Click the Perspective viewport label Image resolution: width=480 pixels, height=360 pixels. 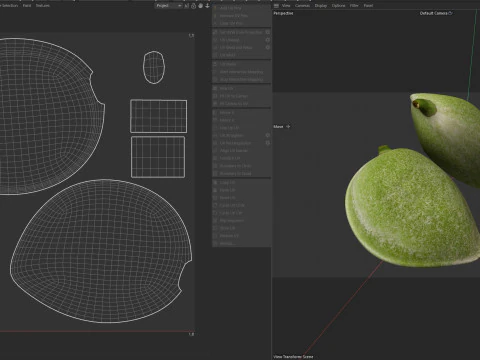[x=283, y=13]
